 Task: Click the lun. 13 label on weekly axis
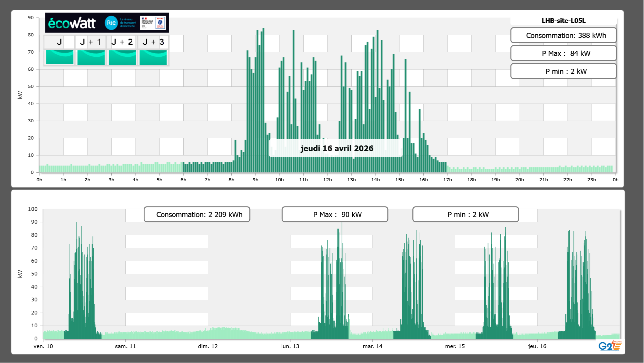[290, 346]
